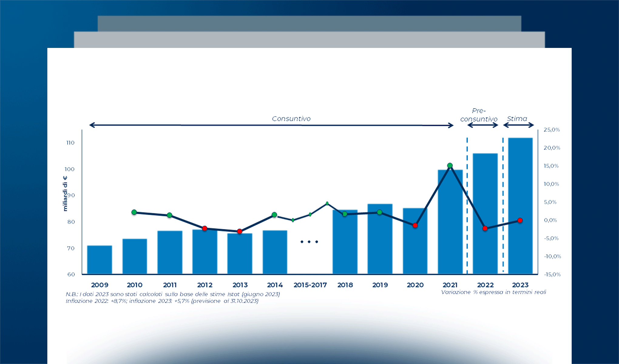619x364 pixels.
Task: Click the green data point at 2010
Action: (134, 212)
